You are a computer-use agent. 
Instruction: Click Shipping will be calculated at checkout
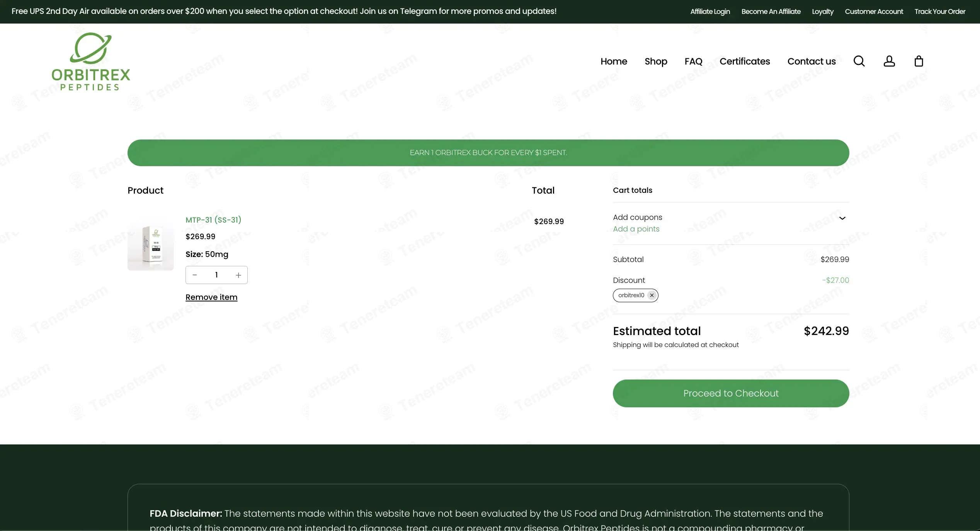pyautogui.click(x=675, y=345)
